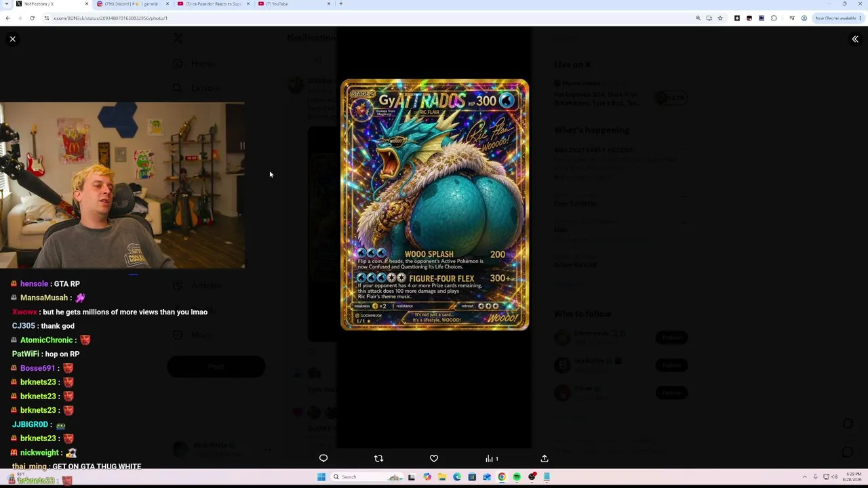Screen dimensions: 868x488
Task: Open the Windows Start menu
Action: 321,477
